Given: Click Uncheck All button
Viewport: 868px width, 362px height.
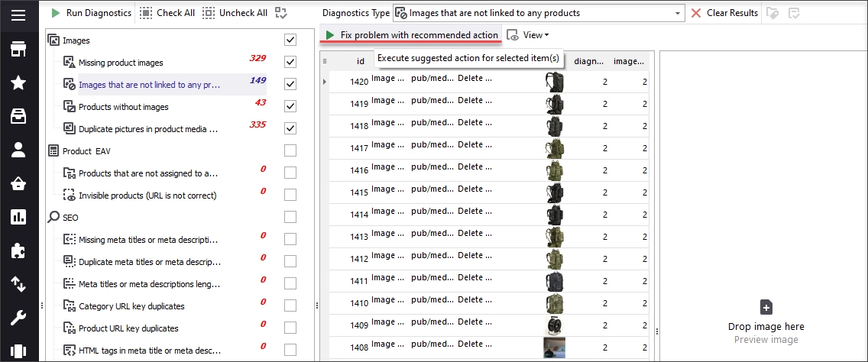Looking at the screenshot, I should point(235,13).
